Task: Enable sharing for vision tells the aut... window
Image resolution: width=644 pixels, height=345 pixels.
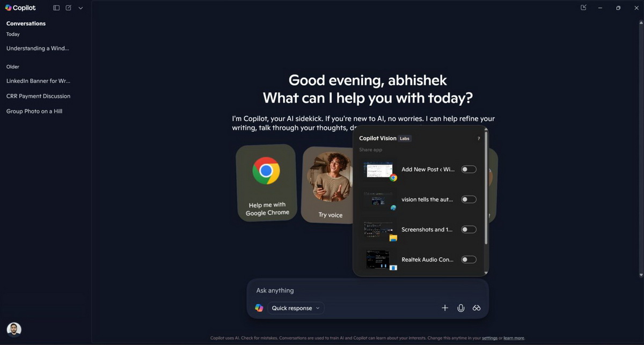Action: (x=469, y=200)
